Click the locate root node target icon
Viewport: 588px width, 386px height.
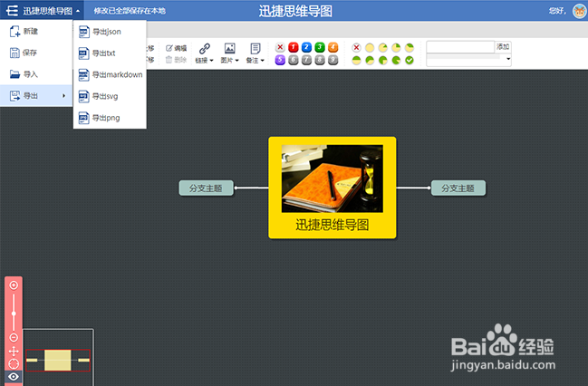click(14, 364)
